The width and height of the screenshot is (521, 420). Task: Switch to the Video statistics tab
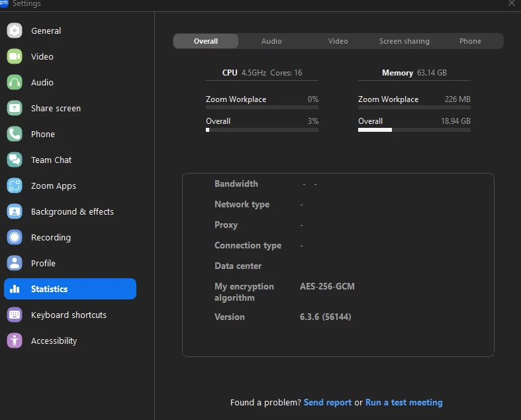[338, 41]
